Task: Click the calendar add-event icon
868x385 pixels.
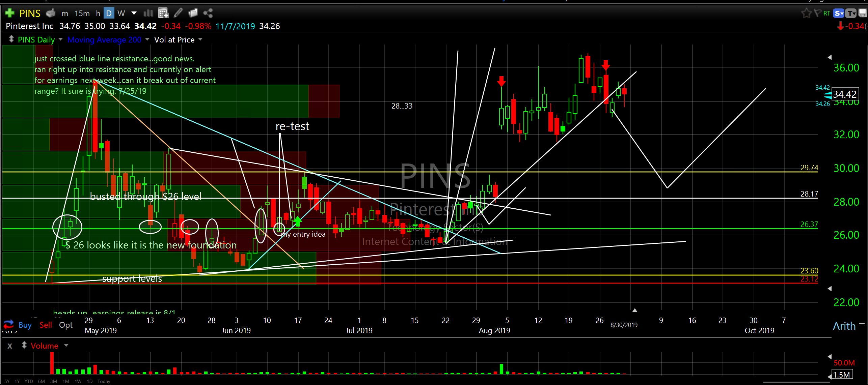Action: point(163,13)
